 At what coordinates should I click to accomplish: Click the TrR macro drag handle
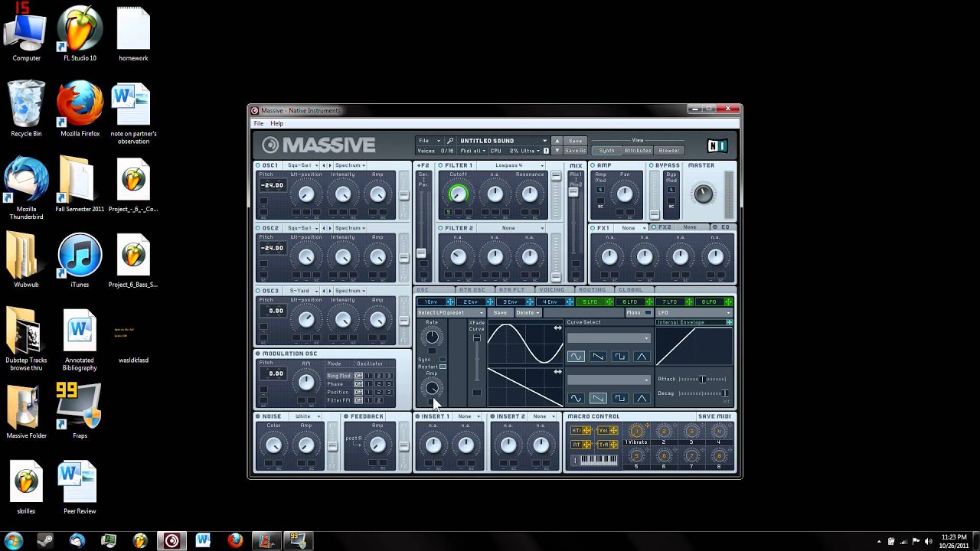click(613, 445)
